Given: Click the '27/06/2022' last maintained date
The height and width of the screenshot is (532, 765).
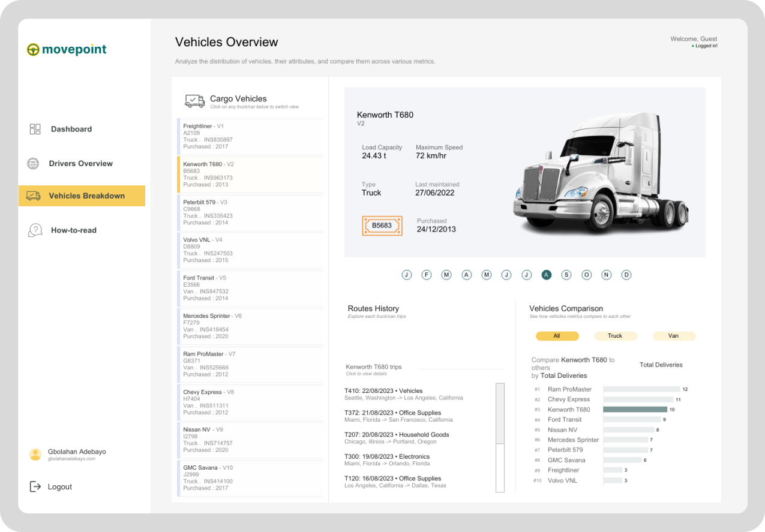Looking at the screenshot, I should (435, 193).
